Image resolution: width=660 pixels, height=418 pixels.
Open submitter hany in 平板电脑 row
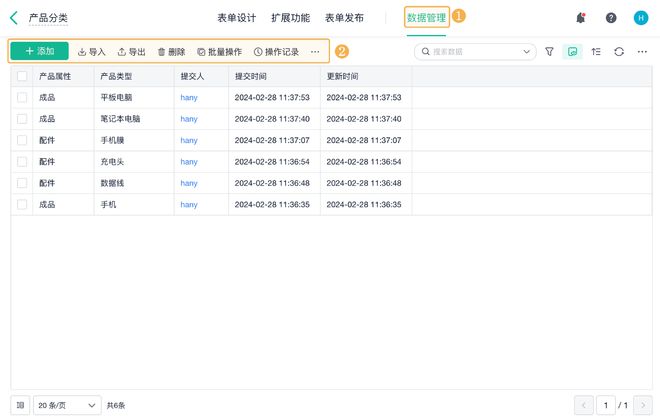(x=189, y=98)
